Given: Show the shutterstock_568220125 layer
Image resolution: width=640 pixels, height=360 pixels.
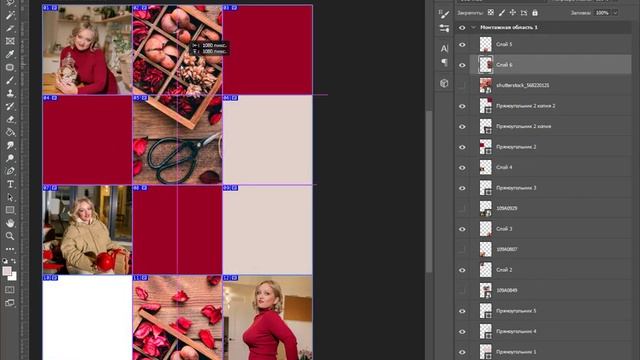Looking at the screenshot, I should pos(462,85).
